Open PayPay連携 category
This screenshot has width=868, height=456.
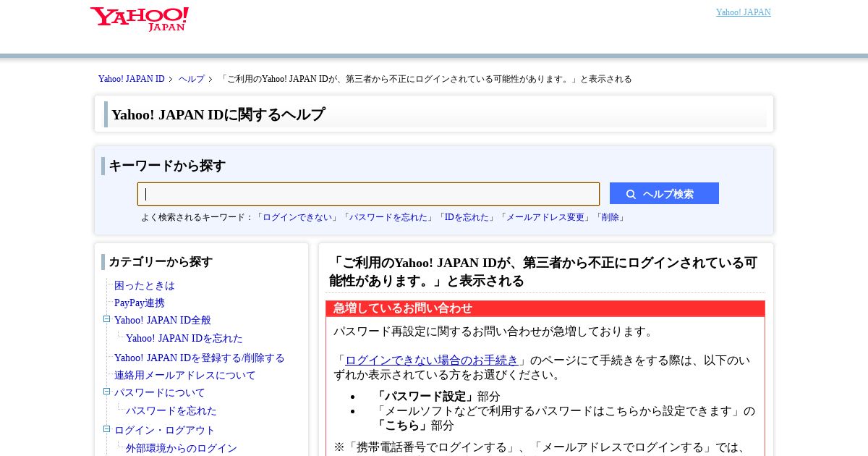point(140,303)
